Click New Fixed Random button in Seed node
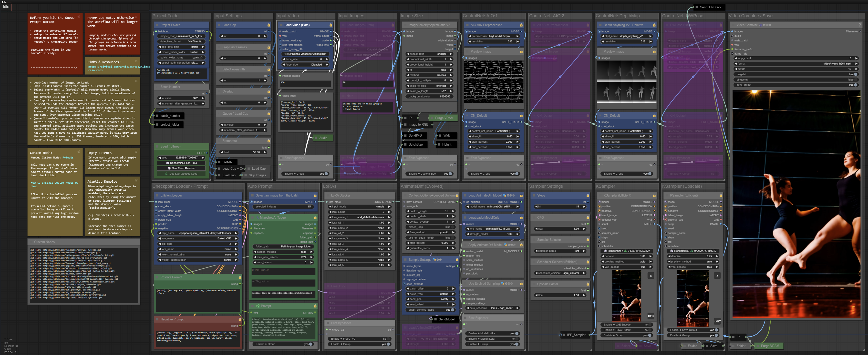This screenshot has height=355, width=868. pos(182,168)
